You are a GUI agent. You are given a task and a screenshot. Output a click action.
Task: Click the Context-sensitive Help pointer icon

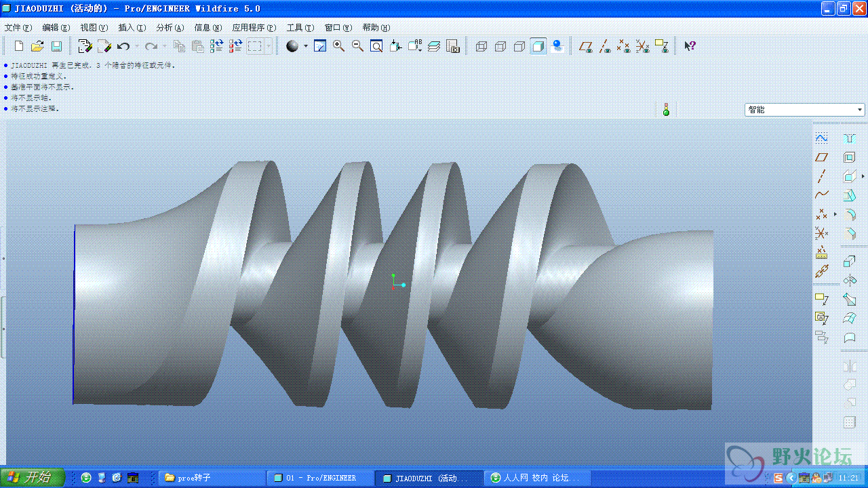point(690,46)
